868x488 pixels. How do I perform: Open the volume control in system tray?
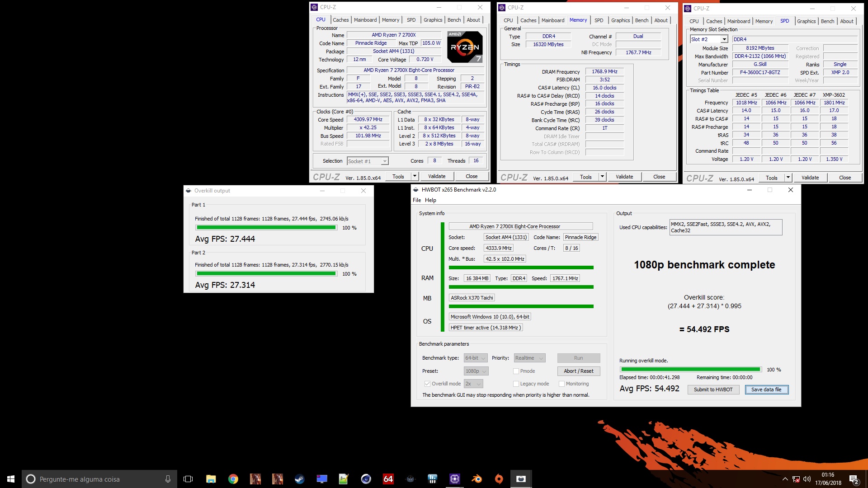(807, 479)
